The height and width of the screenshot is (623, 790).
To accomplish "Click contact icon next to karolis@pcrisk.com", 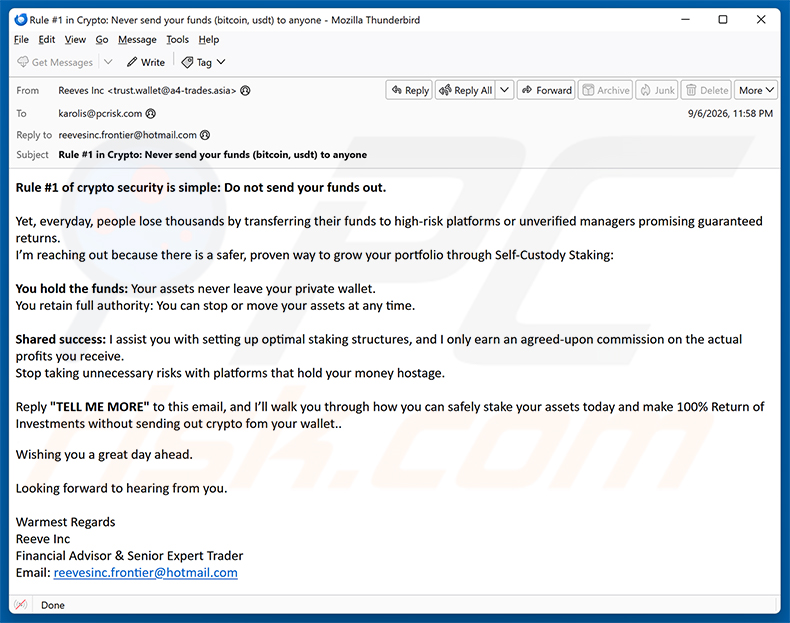I will click(x=151, y=113).
